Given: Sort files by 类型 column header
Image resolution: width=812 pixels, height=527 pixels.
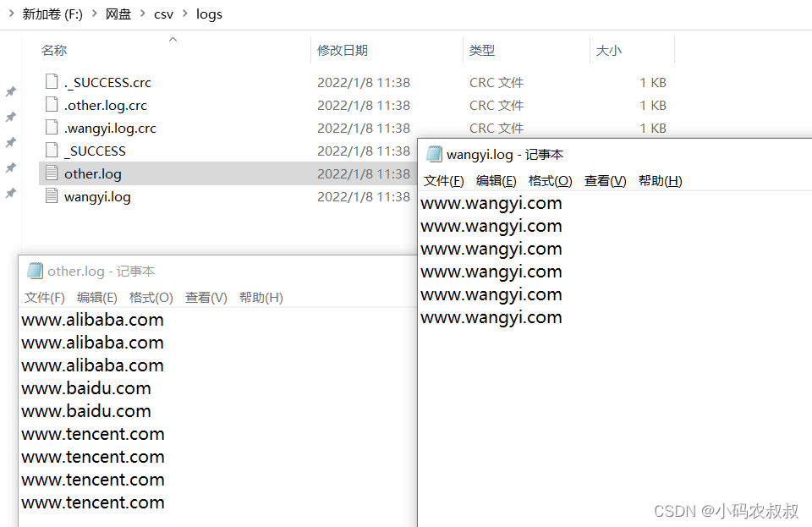Looking at the screenshot, I should coord(482,50).
